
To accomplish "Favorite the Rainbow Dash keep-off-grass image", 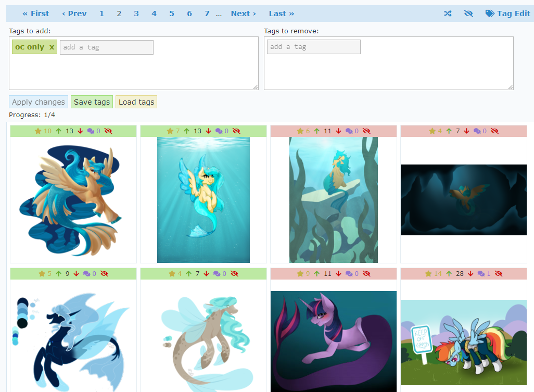I will [x=428, y=274].
